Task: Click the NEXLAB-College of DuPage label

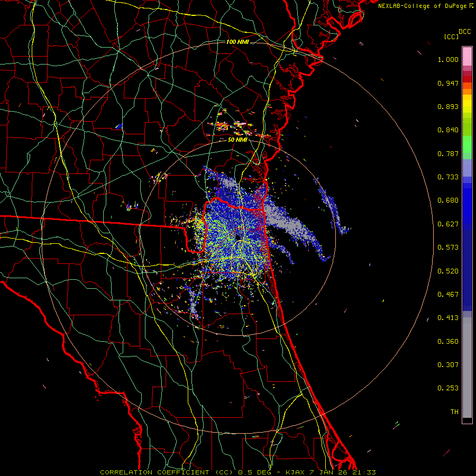Action: 422,6
